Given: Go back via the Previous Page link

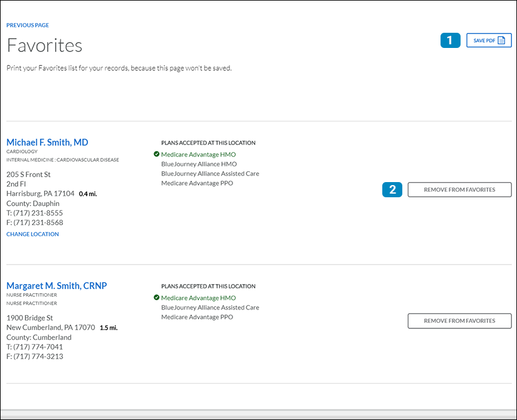Looking at the screenshot, I should tap(28, 25).
